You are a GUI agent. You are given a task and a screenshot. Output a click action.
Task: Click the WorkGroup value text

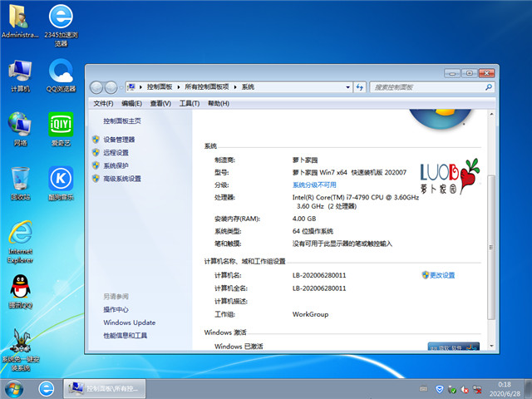pos(310,314)
